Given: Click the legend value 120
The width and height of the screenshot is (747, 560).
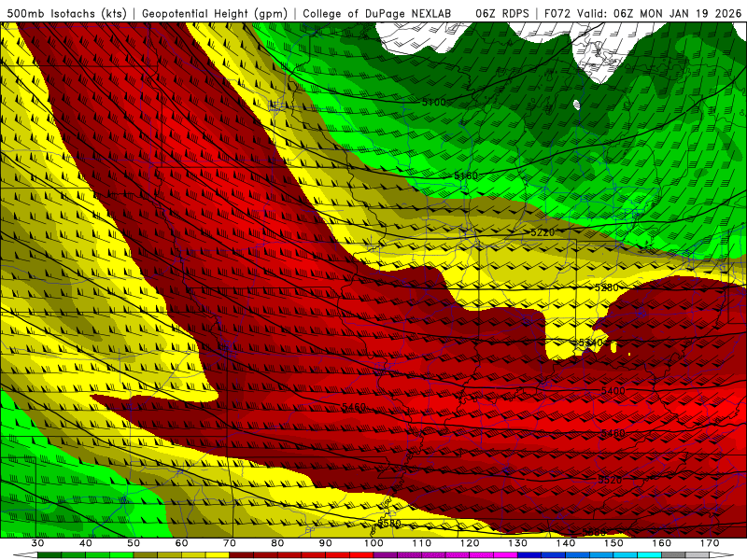Looking at the screenshot, I should (x=470, y=543).
